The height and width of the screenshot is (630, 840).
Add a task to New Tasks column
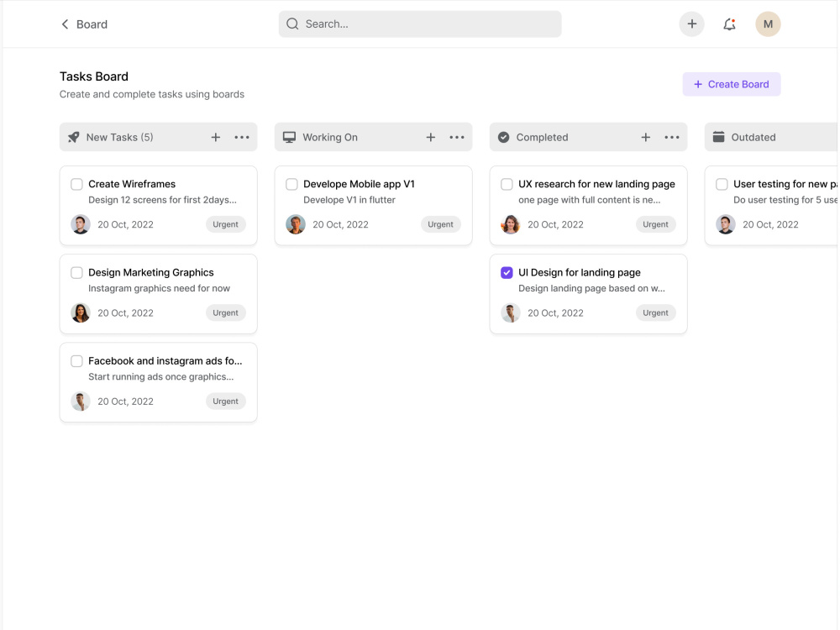tap(215, 137)
